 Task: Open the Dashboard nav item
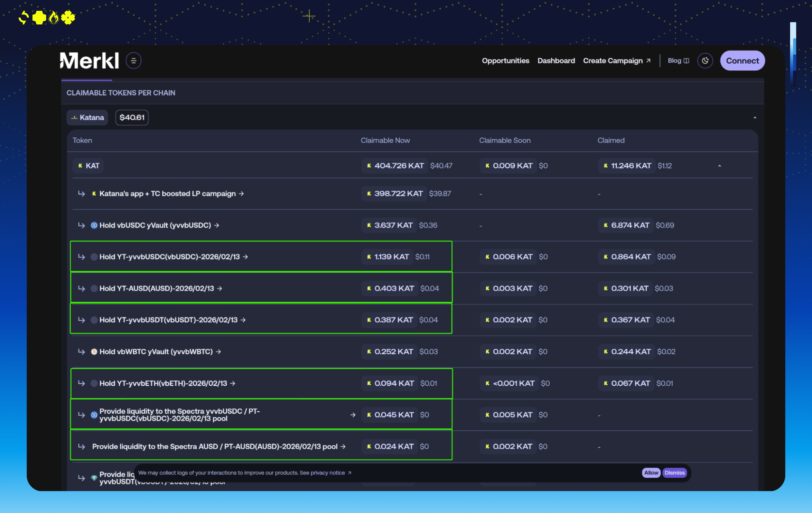click(x=556, y=61)
